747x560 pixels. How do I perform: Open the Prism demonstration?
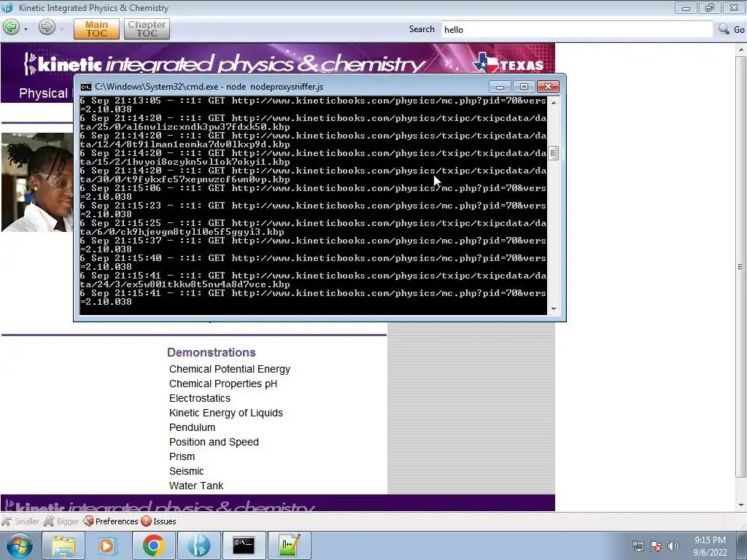pos(182,456)
